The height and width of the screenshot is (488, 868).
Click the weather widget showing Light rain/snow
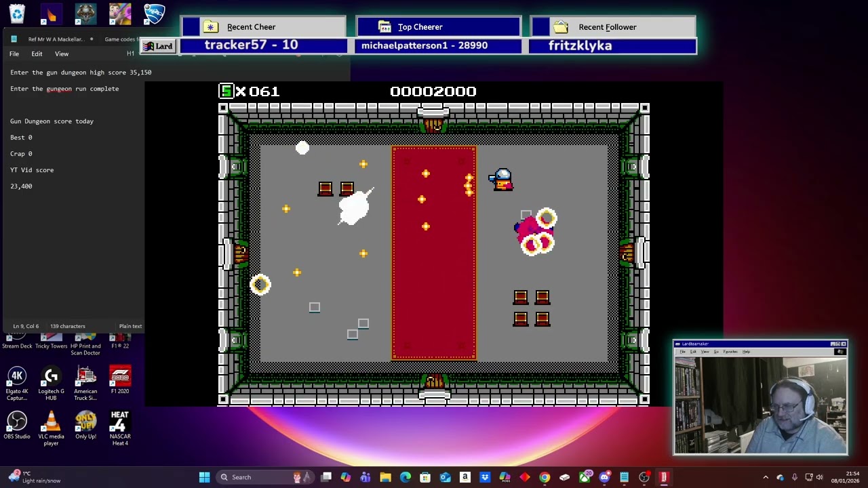pyautogui.click(x=34, y=477)
